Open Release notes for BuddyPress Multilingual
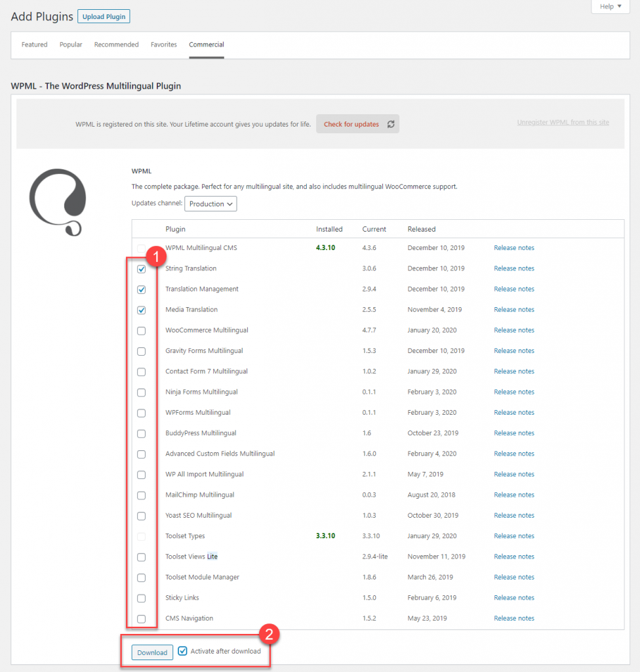Image resolution: width=640 pixels, height=672 pixels. [514, 433]
